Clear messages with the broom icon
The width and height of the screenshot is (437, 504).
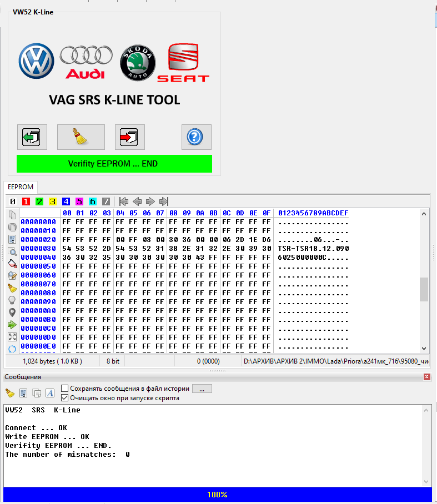10,393
